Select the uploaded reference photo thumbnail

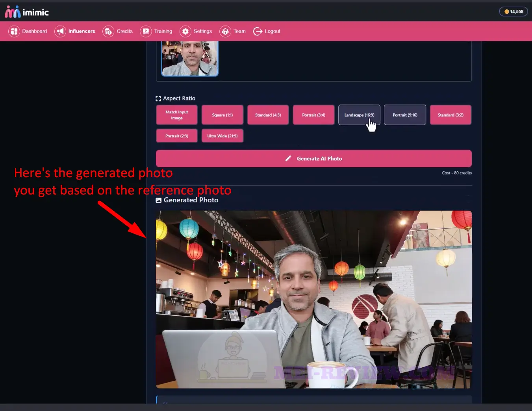tap(190, 58)
